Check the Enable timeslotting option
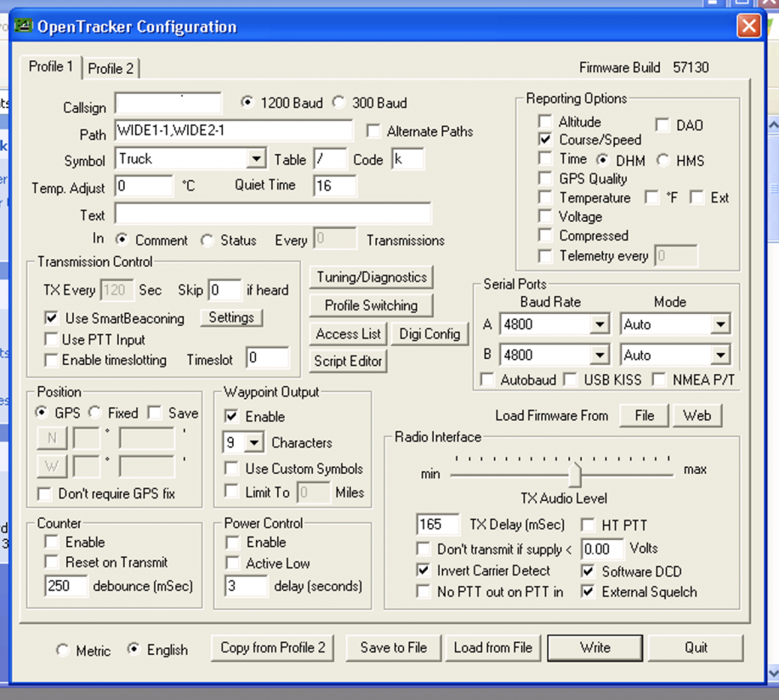The image size is (779, 700). click(x=51, y=360)
